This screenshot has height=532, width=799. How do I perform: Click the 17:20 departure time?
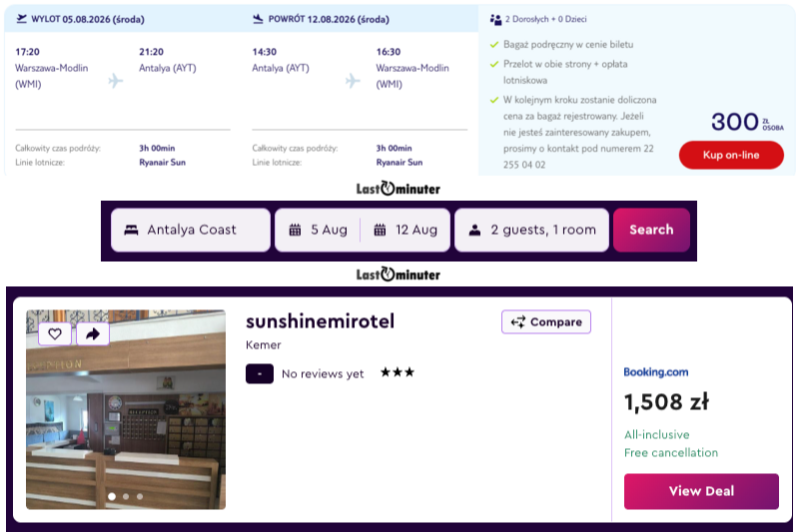click(28, 52)
